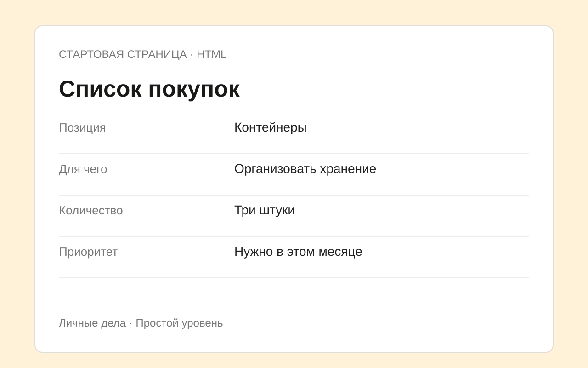Select the "Нужно в этом месяце" value
The image size is (588, 368).
tap(298, 252)
